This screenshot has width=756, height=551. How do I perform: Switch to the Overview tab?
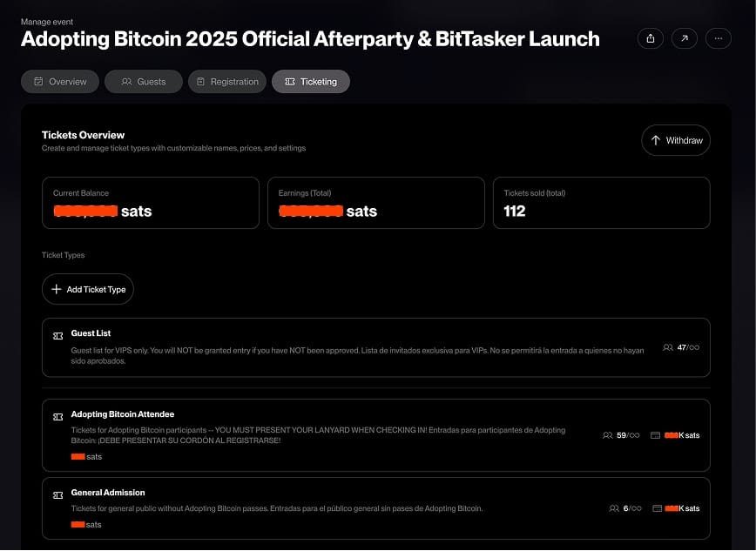(60, 82)
